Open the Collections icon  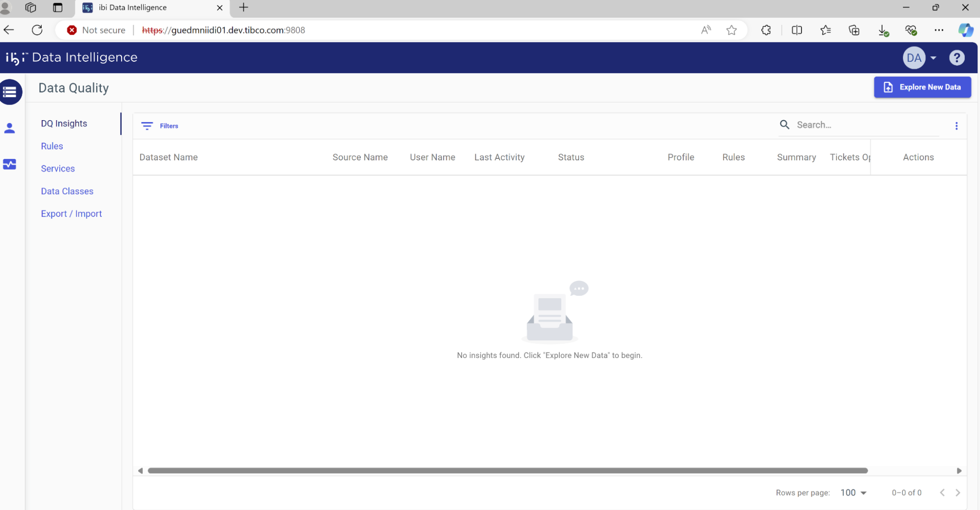coord(854,30)
